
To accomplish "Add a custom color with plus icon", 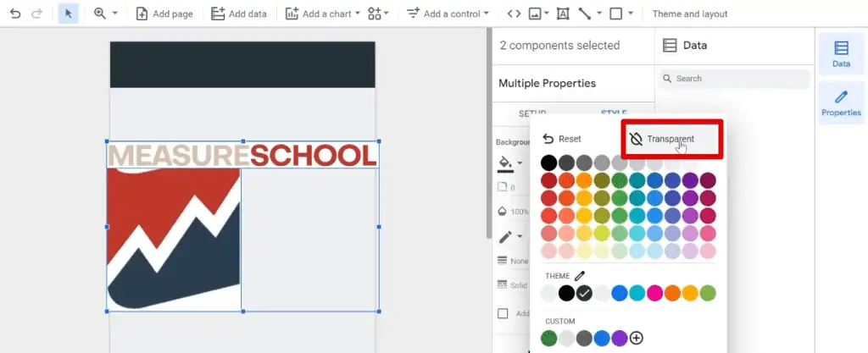I will [637, 338].
